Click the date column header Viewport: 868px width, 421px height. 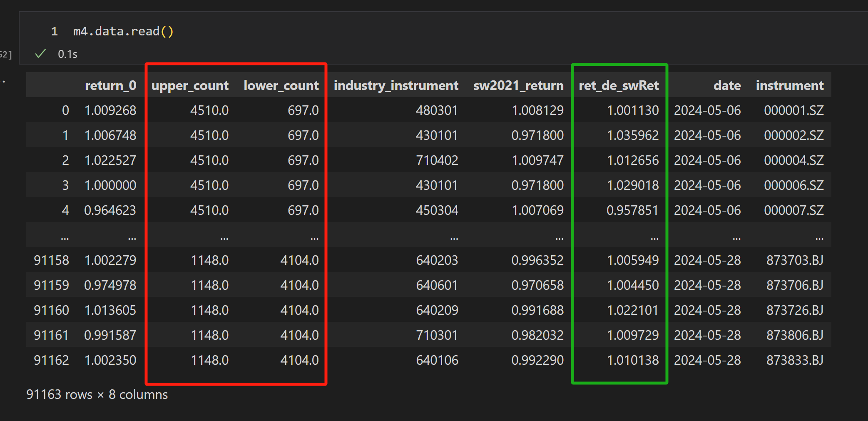click(727, 85)
